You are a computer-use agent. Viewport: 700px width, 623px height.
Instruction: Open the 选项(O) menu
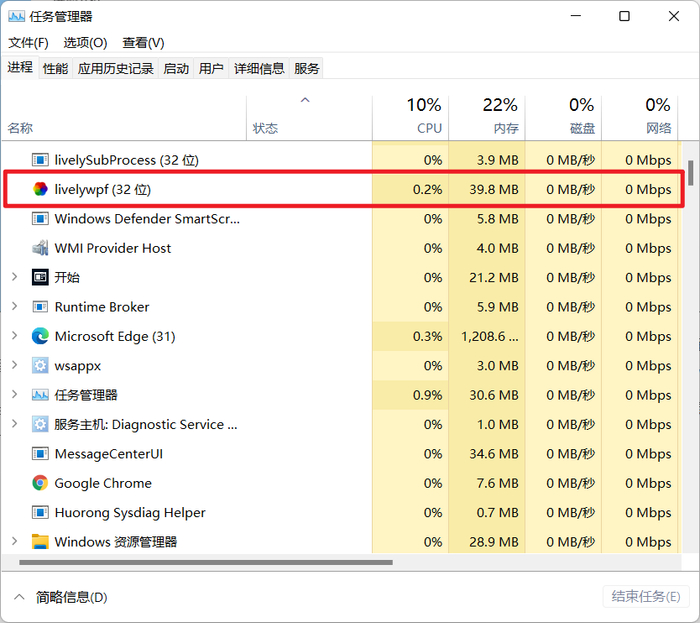[x=85, y=43]
